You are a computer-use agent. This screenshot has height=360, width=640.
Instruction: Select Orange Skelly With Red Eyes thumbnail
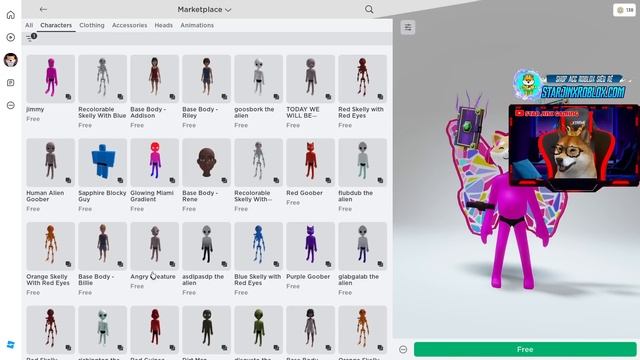[51, 246]
